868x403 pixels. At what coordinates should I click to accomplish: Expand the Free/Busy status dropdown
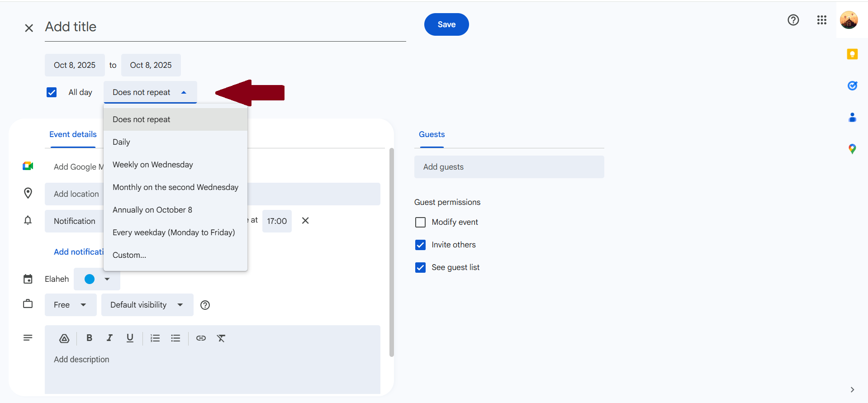(70, 305)
